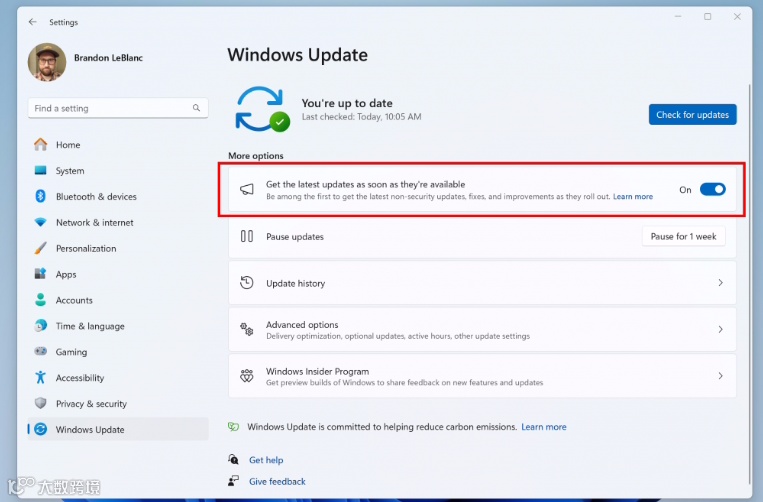
Task: Click the Privacy shield icon
Action: [x=40, y=403]
